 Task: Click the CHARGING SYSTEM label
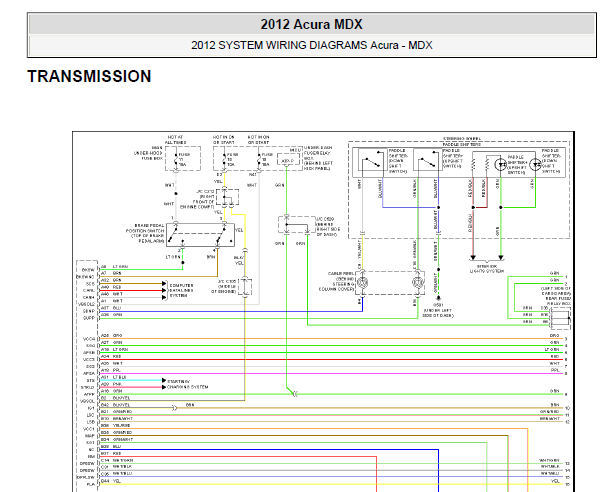coord(188,387)
